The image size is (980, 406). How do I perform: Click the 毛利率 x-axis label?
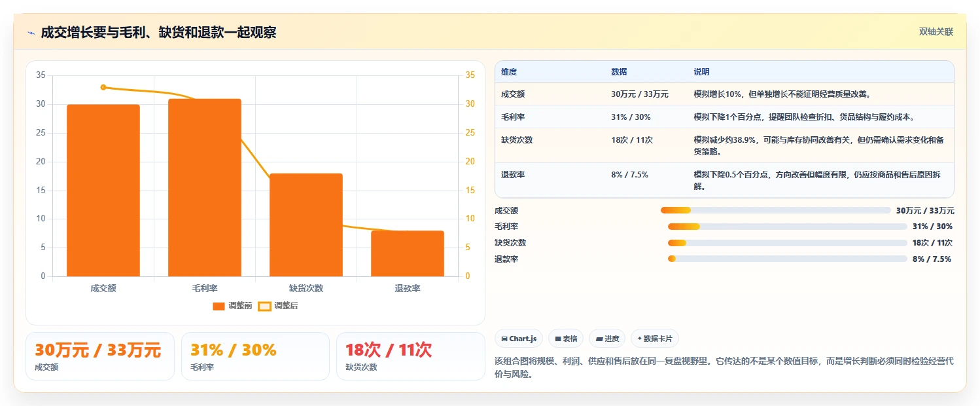205,288
